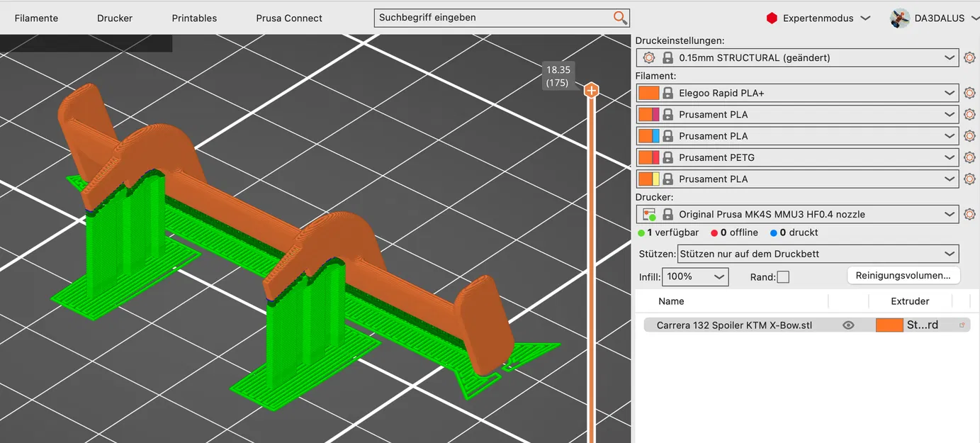
Task: Expand the Elegoo Rapid PLA+ filament dropdown
Action: coord(950,93)
